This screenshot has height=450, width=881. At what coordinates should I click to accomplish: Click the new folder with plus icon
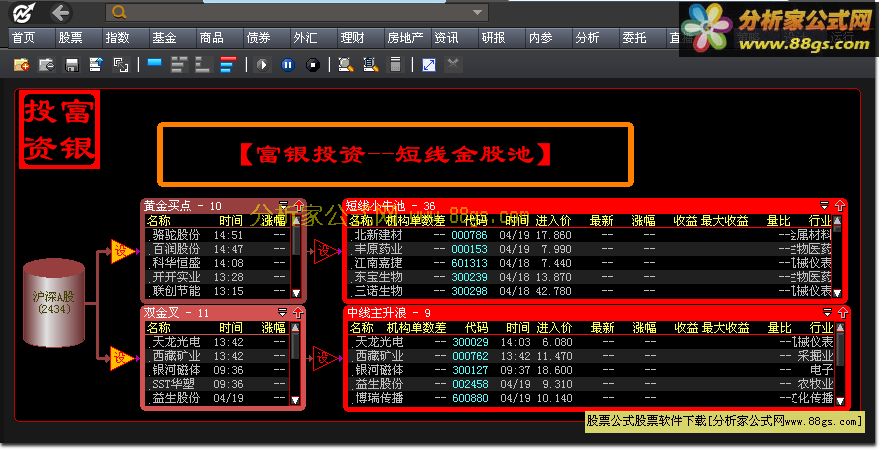click(21, 65)
